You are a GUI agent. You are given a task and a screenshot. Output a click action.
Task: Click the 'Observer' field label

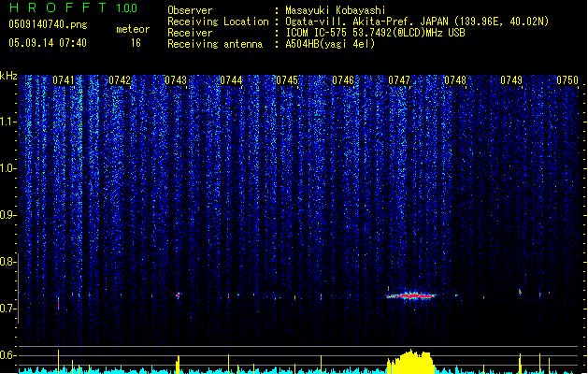190,10
